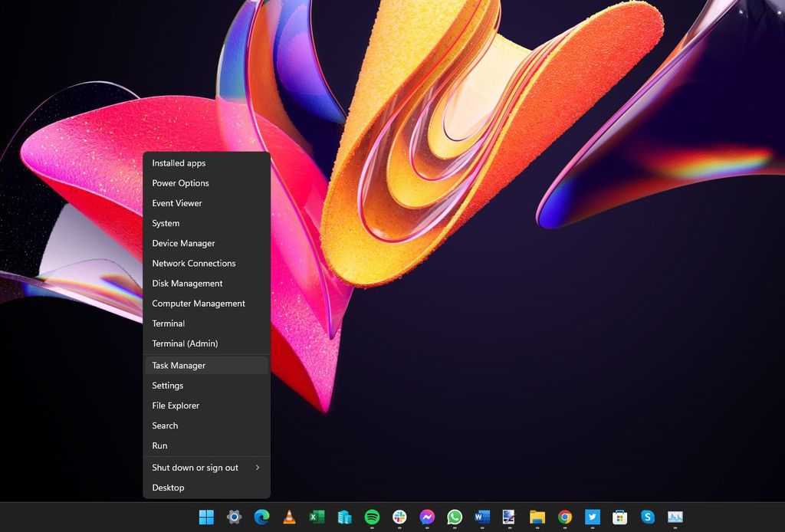Launch Microsoft Edge
Viewport: 785px width, 532px height.
click(x=261, y=517)
